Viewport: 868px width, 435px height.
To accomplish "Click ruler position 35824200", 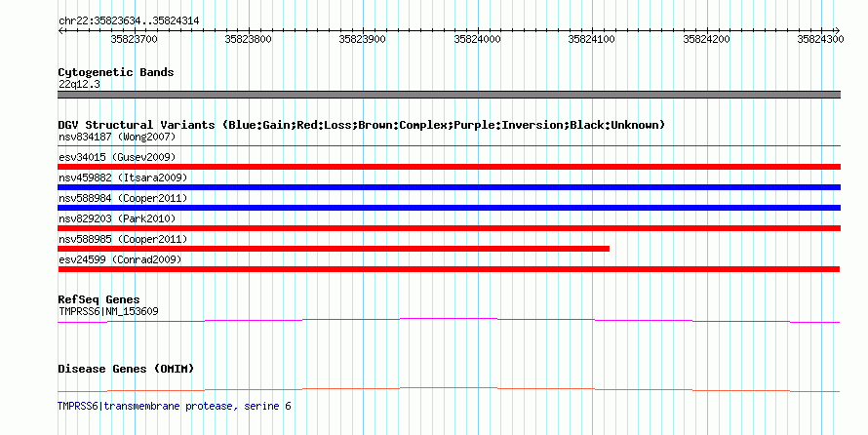I will pos(706,39).
